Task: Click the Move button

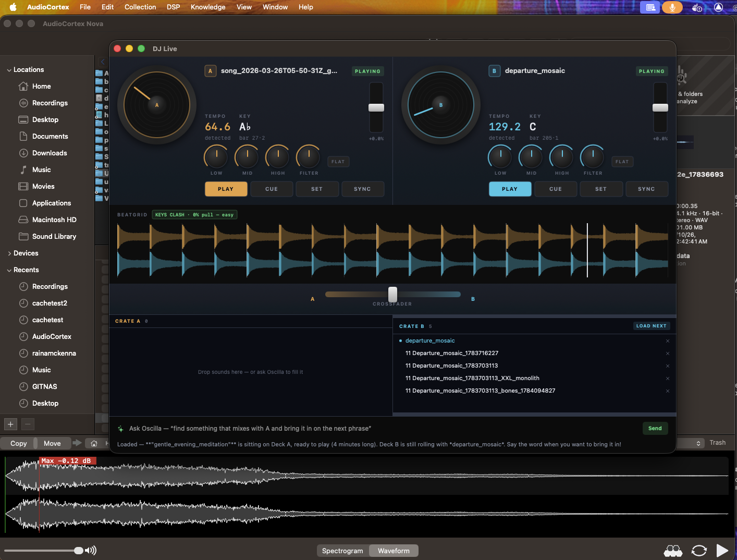Action: [52, 443]
